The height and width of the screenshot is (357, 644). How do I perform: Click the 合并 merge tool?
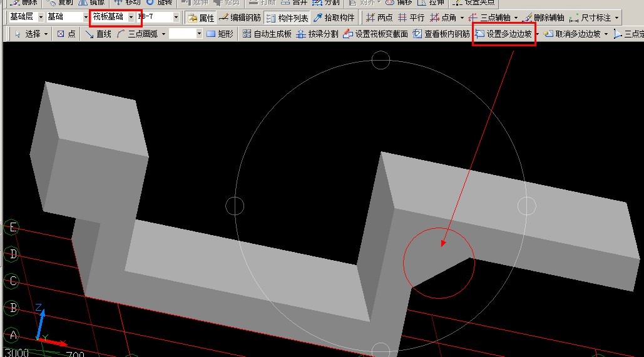click(x=294, y=3)
